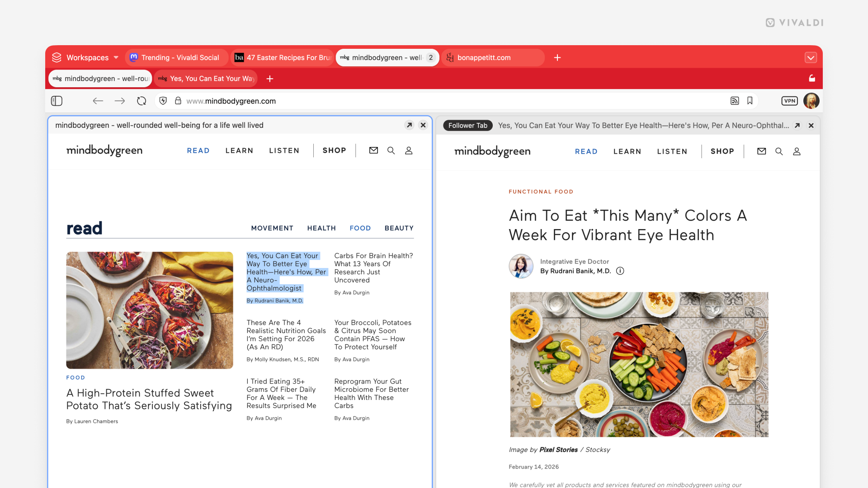Screen dimensions: 868x488
Task: Open author info icon beside Rudrani Banik
Action: coord(620,271)
